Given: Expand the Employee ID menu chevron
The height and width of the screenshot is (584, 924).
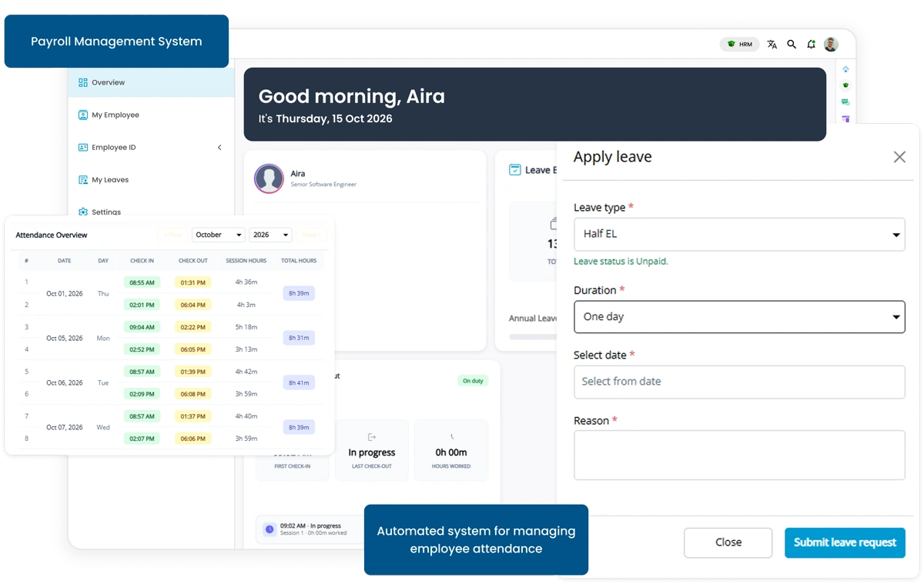Looking at the screenshot, I should click(219, 148).
